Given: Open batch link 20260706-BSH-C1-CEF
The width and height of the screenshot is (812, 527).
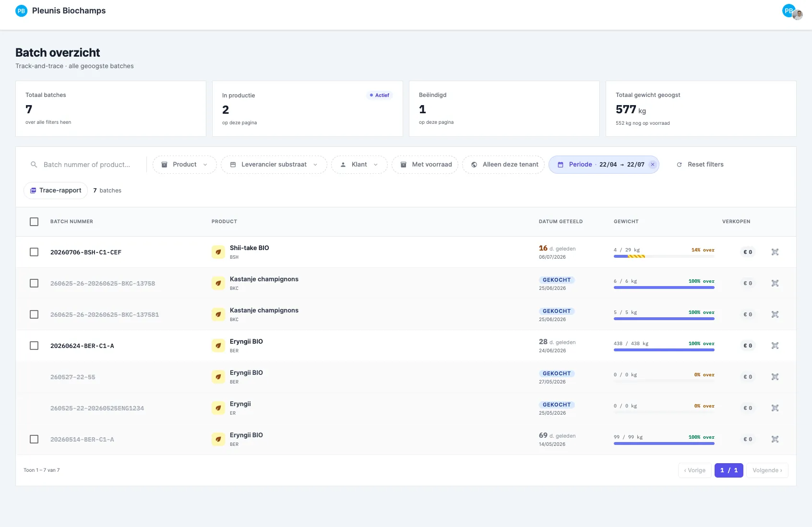Looking at the screenshot, I should (86, 252).
